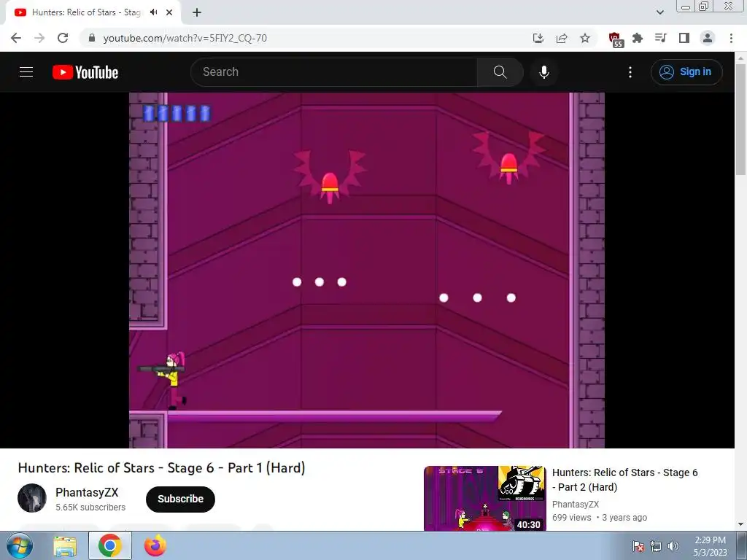747x560 pixels.
Task: Click the taskbar clock 2:29 PM
Action: [710, 540]
